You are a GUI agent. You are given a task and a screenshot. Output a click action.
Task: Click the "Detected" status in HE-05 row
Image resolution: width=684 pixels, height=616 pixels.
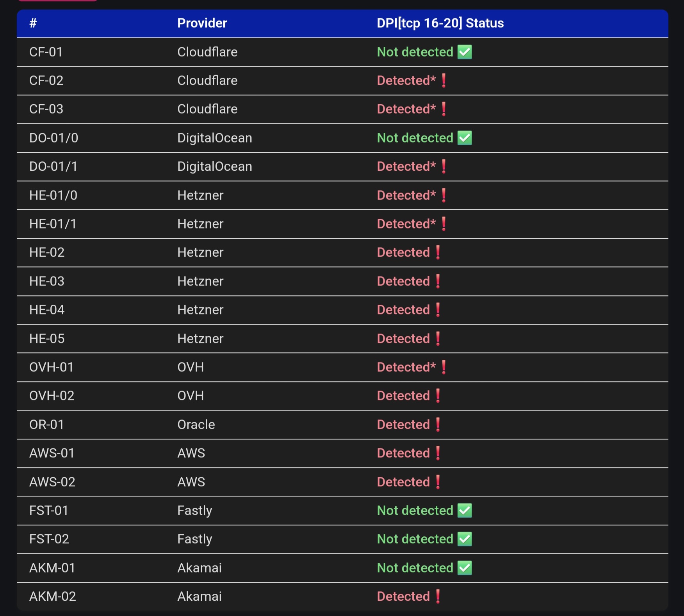point(403,339)
